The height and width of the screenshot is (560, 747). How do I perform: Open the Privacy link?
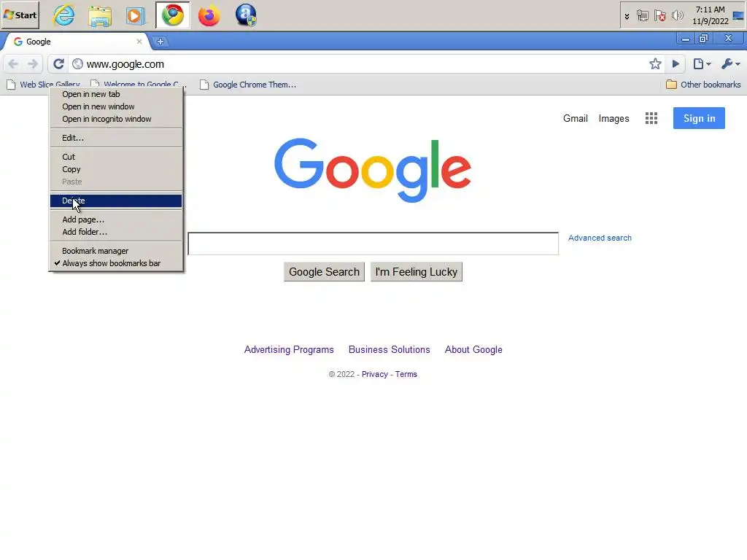[x=375, y=374]
